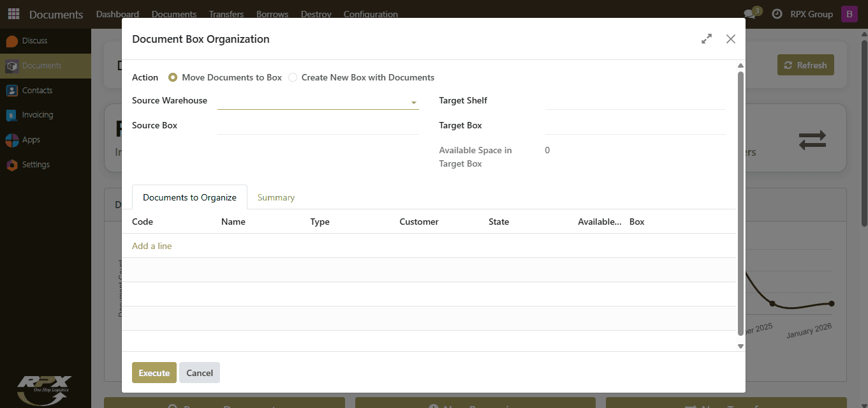Close the Document Box Organization dialog
868x408 pixels.
[x=731, y=39]
